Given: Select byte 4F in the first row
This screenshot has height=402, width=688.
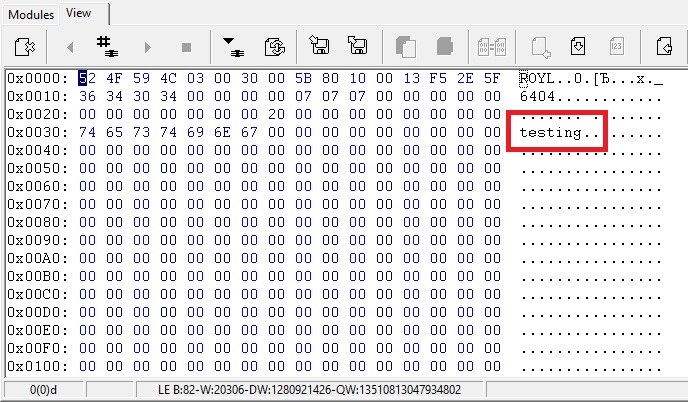Looking at the screenshot, I should tap(114, 79).
